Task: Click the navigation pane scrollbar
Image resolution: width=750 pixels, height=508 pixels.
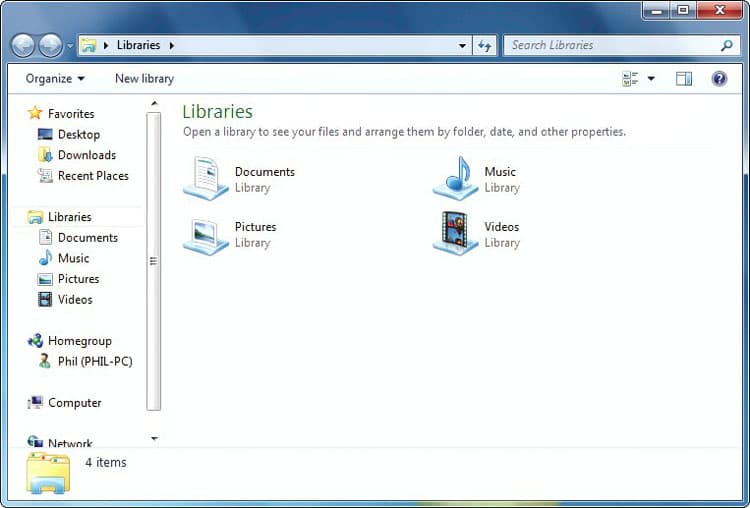Action: (x=153, y=260)
